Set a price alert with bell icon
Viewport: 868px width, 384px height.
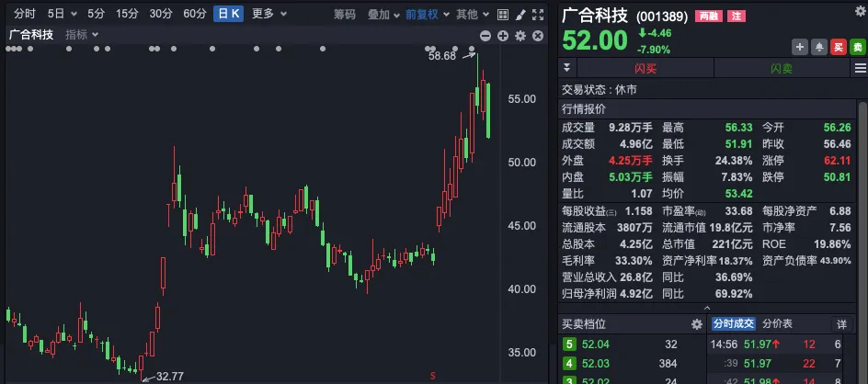[x=817, y=47]
